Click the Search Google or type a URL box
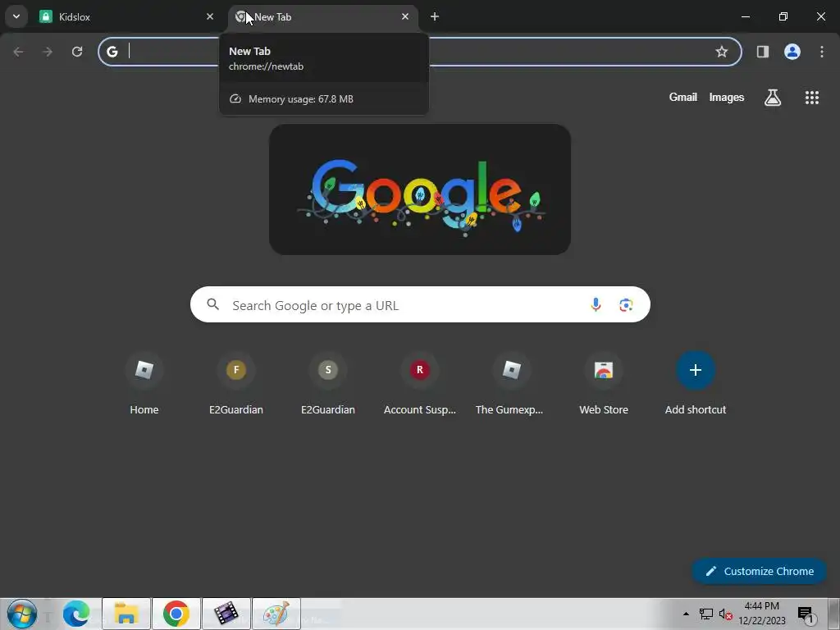Viewport: 840px width, 630px height. click(420, 305)
